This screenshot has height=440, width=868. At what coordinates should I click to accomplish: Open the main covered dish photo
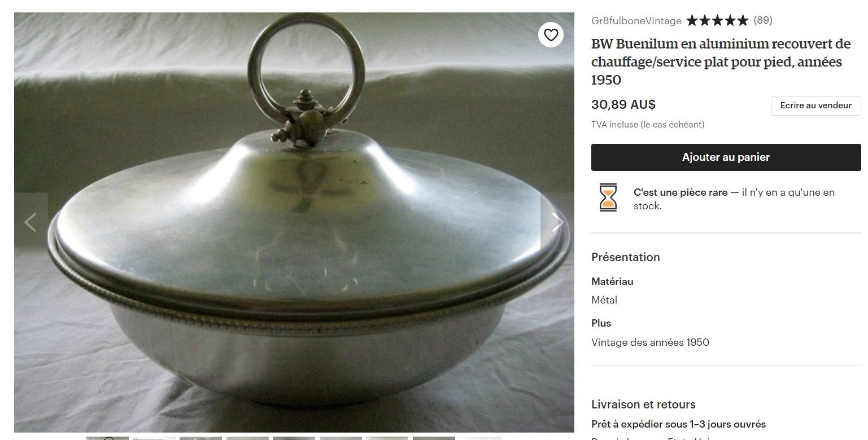pos(294,222)
